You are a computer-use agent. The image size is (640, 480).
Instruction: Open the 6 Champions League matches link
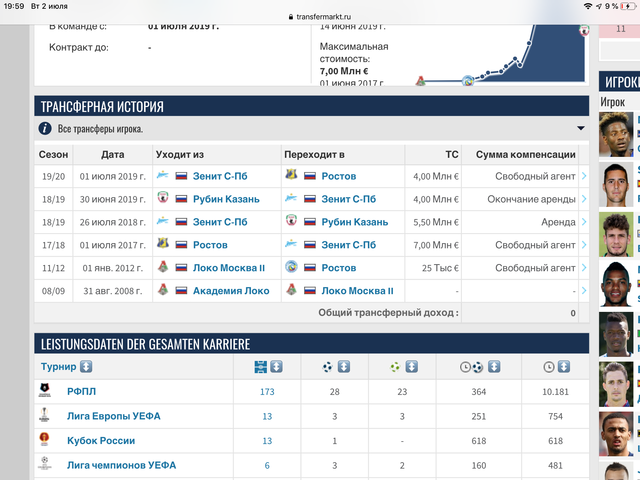pos(267,465)
